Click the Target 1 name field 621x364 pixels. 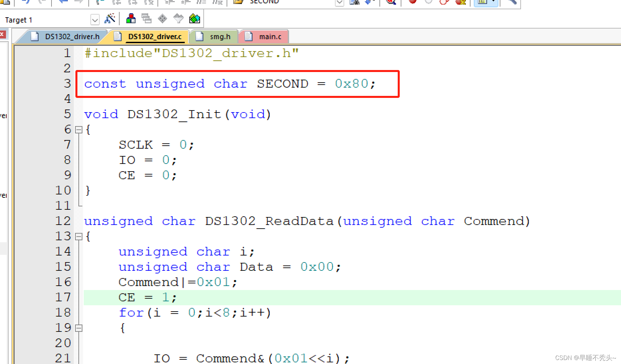(47, 20)
